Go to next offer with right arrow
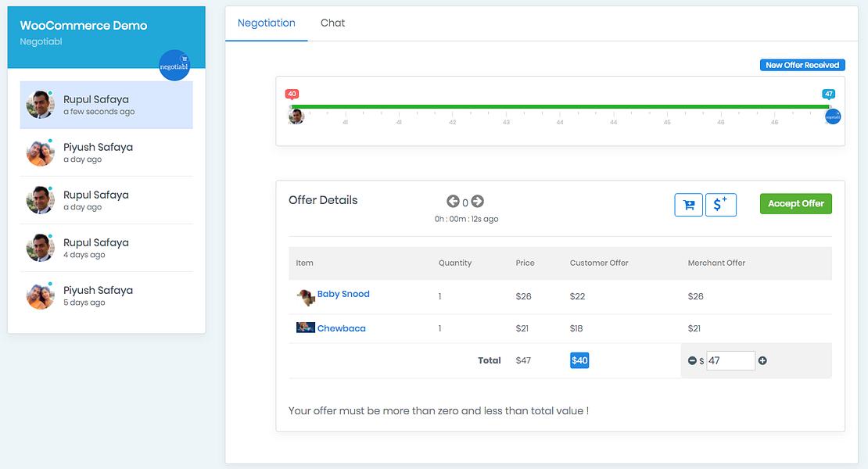The height and width of the screenshot is (469, 868). tap(477, 202)
